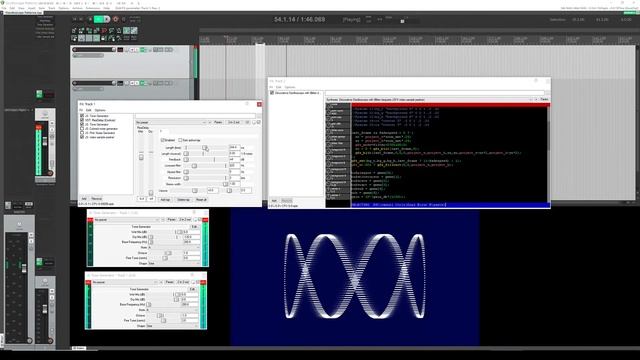Click the Open project toolbar icon
The height and width of the screenshot is (360, 640).
click(81, 31)
